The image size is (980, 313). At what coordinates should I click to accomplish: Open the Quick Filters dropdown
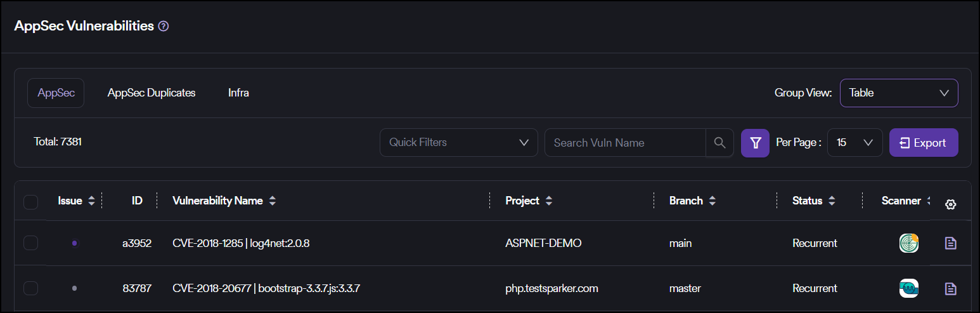tap(458, 143)
